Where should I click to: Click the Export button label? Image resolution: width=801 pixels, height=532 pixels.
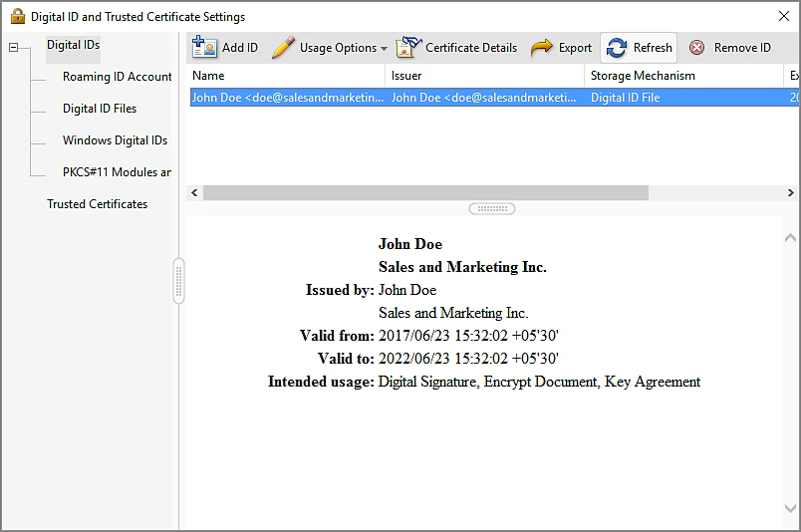pos(575,48)
